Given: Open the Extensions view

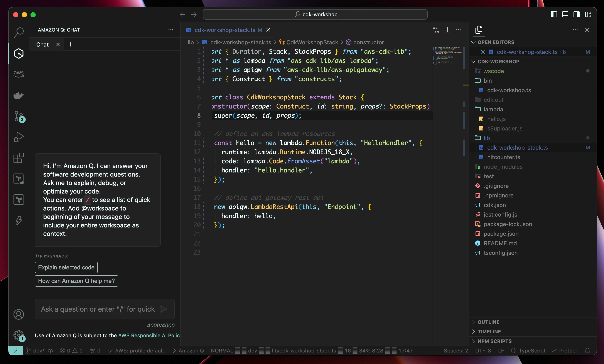Looking at the screenshot, I should (x=19, y=158).
